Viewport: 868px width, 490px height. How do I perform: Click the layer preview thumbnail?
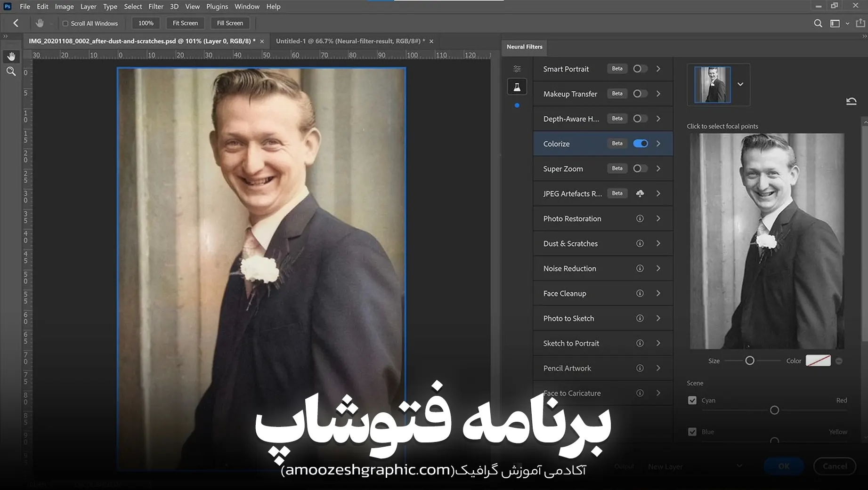click(713, 84)
